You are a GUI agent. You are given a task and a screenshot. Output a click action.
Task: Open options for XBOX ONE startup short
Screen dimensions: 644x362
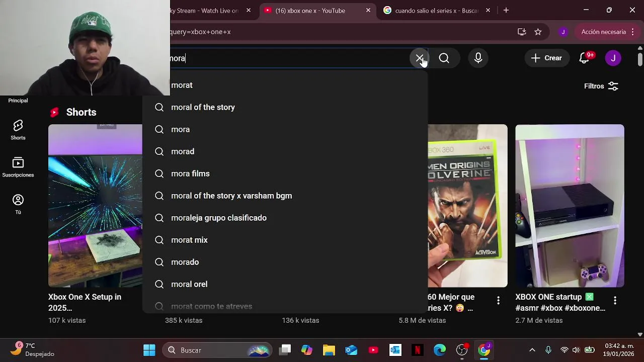click(x=615, y=300)
